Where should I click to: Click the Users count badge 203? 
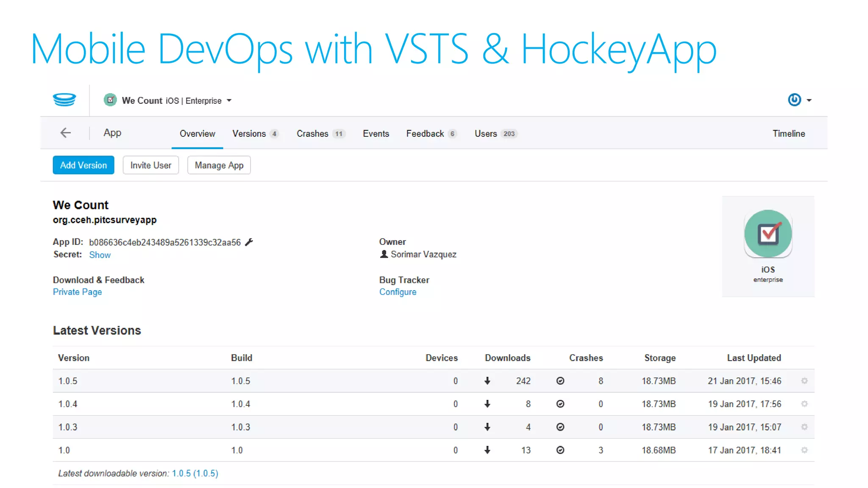pyautogui.click(x=509, y=134)
